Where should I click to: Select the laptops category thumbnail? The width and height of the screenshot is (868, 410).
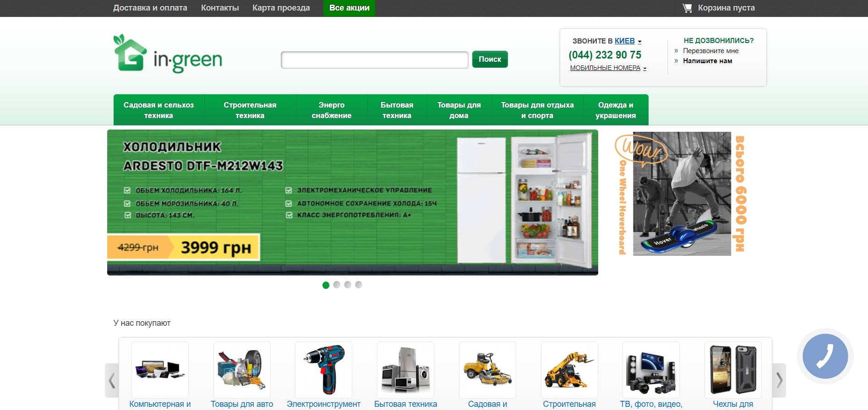160,369
